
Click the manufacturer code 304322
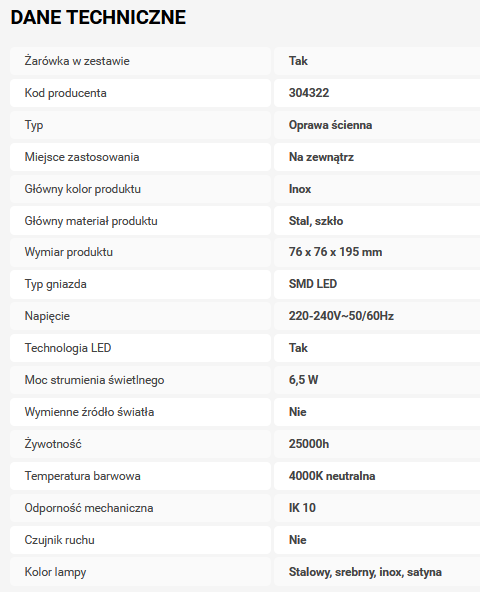click(309, 93)
